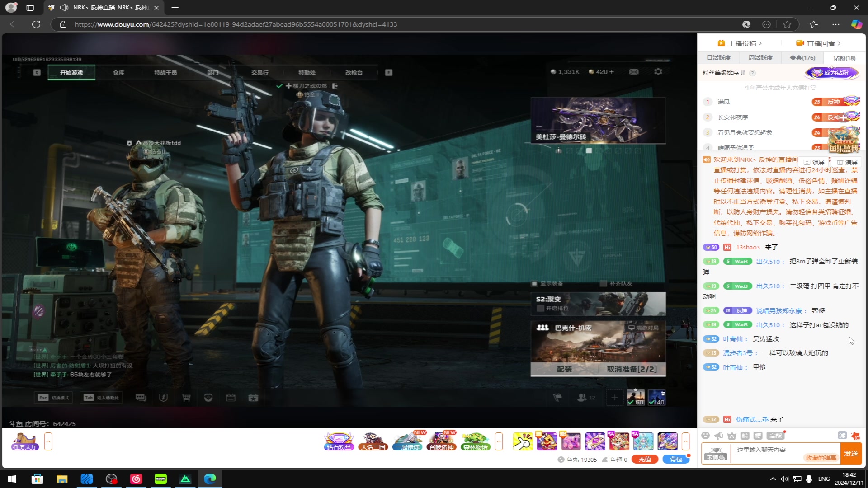
Task: Expand the gift list arrow
Action: (685, 441)
